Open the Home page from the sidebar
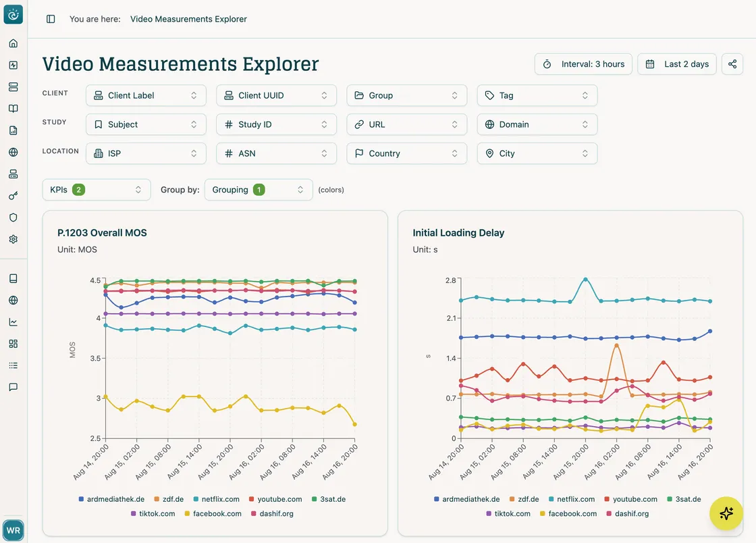Screen dimensions: 756x543 pos(13,43)
